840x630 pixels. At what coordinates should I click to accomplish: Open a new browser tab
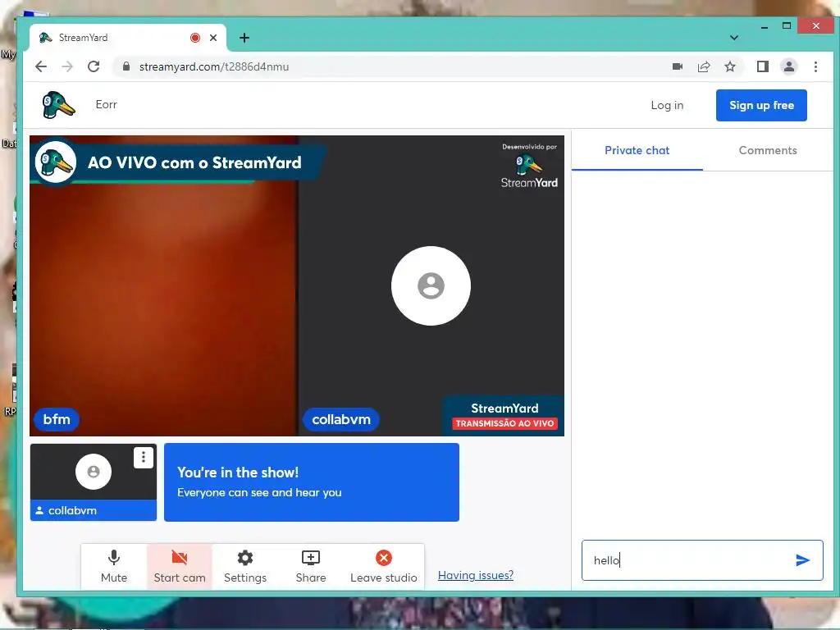(x=244, y=38)
